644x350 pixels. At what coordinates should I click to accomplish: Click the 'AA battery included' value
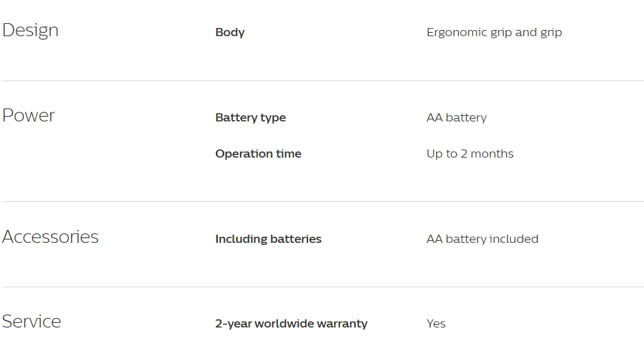(482, 239)
